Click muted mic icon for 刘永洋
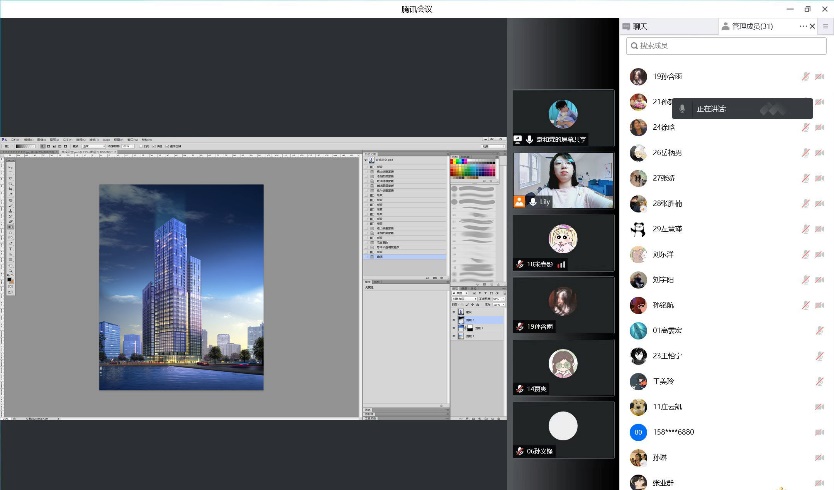The width and height of the screenshot is (834, 490). tap(805, 254)
